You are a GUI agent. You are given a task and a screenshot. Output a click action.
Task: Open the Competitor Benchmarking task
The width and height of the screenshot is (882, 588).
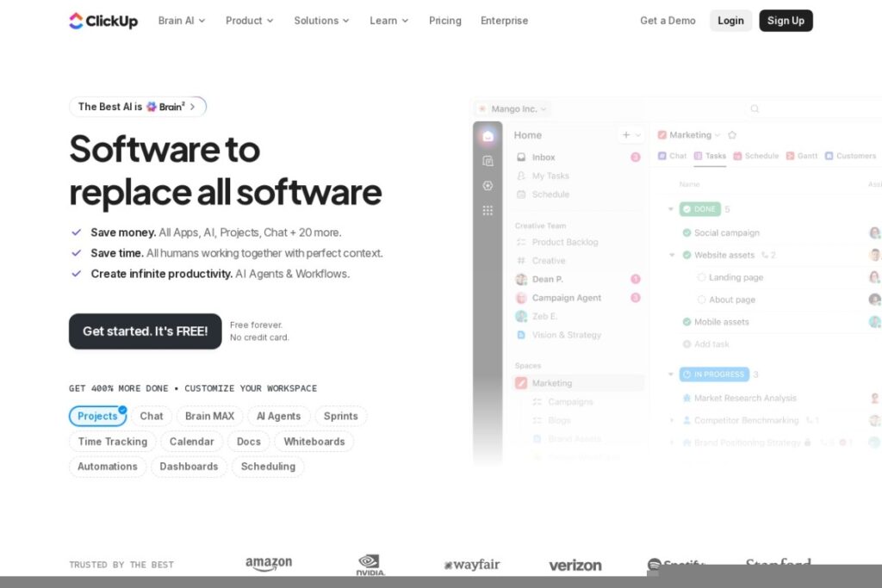pyautogui.click(x=747, y=420)
